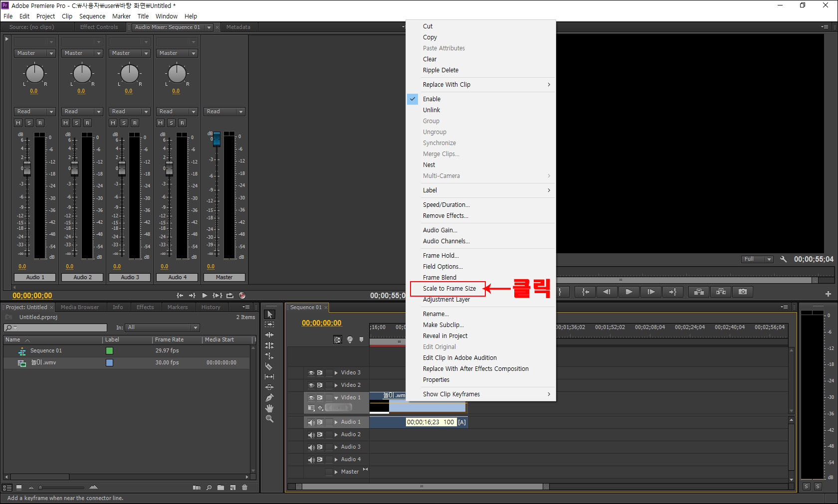Open the button editor plus icon
This screenshot has width=838, height=504.
(828, 294)
